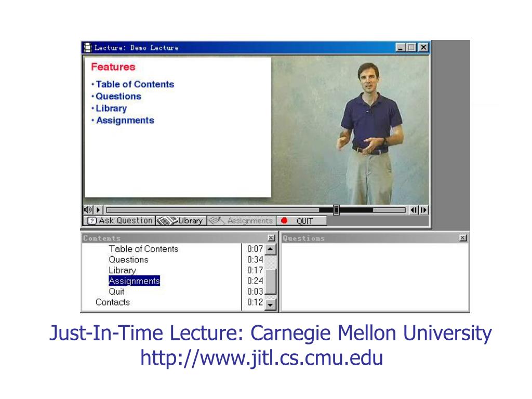Select Questions entry in Contents list
This screenshot has height=399, width=532.
click(129, 260)
